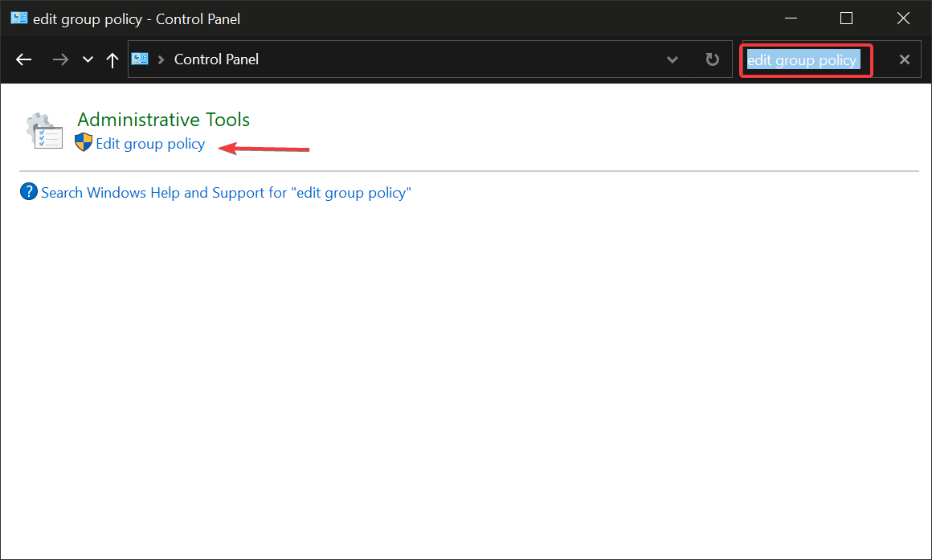This screenshot has width=932, height=560.
Task: Click the forward navigation arrow
Action: pyautogui.click(x=60, y=59)
